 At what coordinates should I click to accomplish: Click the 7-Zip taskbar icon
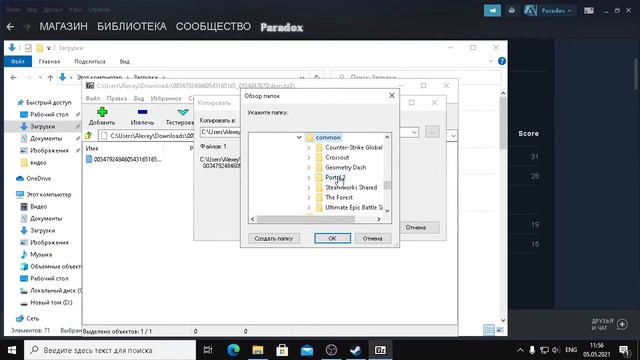point(380,350)
